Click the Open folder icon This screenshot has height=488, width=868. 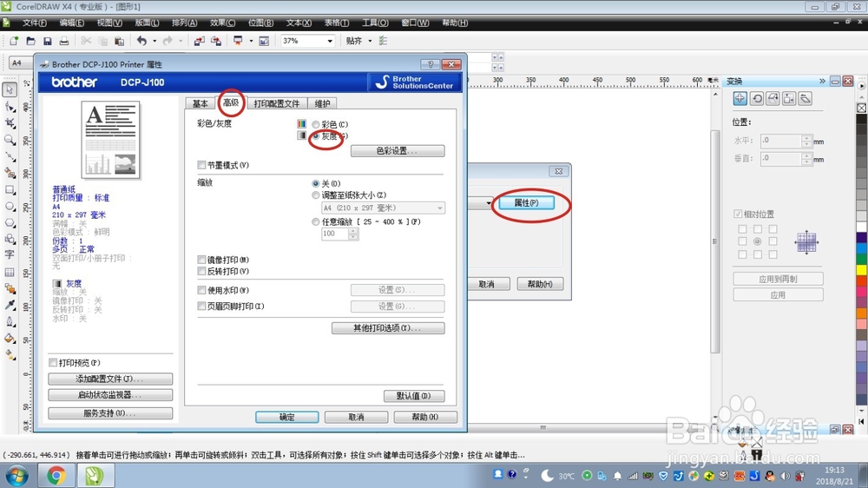click(31, 41)
